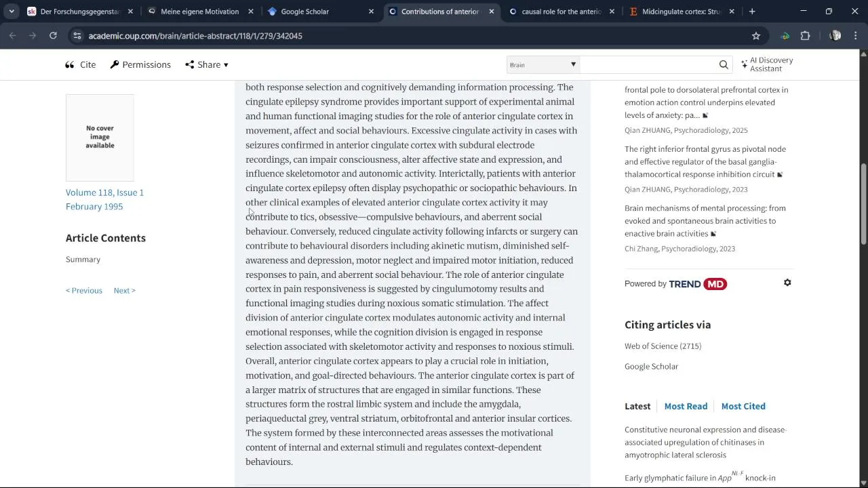
Task: Click the No cover image thumbnail
Action: (x=100, y=138)
